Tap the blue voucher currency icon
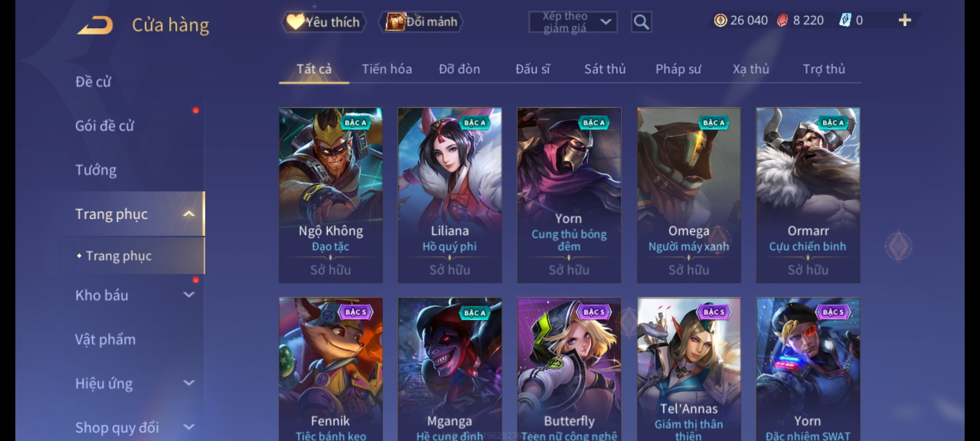980x441 pixels. (x=845, y=20)
